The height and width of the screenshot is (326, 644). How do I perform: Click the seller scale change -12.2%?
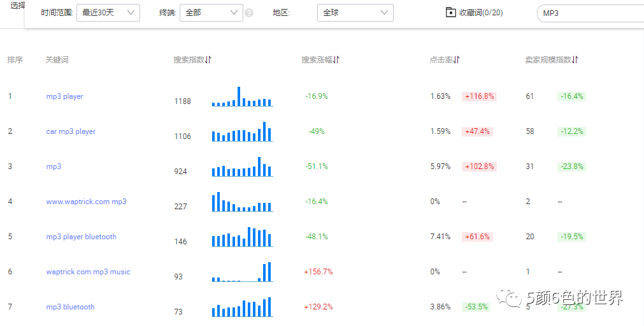(x=572, y=131)
